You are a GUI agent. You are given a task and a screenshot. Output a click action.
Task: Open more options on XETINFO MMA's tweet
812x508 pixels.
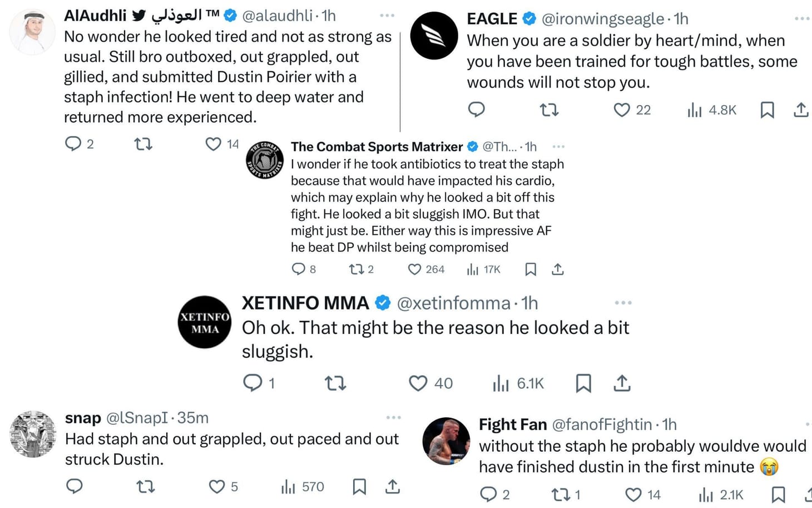(623, 302)
